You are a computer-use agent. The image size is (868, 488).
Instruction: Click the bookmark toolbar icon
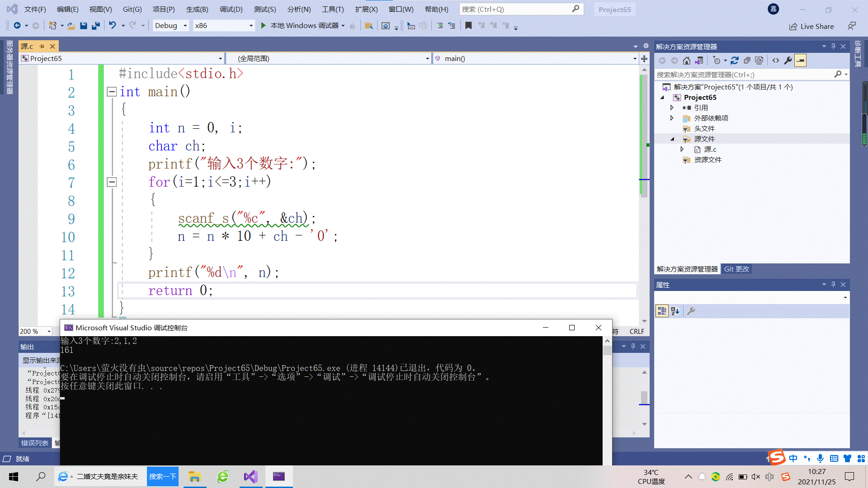(469, 26)
